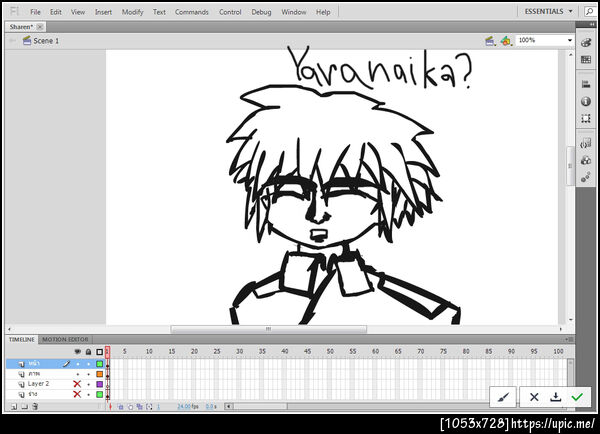Viewport: 600px width, 434px height.
Task: Open the Color panel icon
Action: (586, 42)
